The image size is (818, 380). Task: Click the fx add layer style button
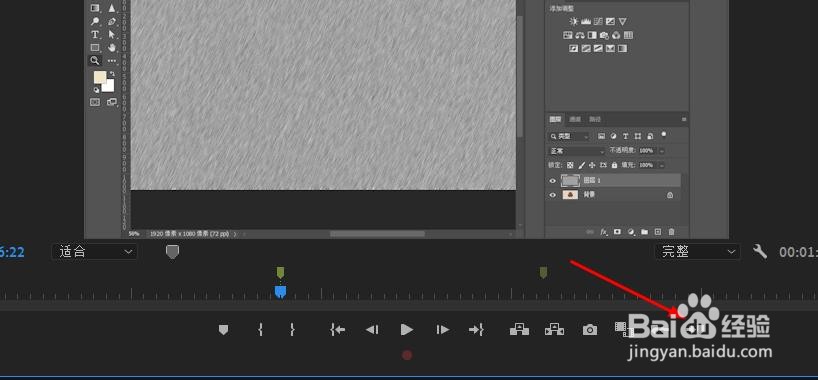(x=604, y=231)
